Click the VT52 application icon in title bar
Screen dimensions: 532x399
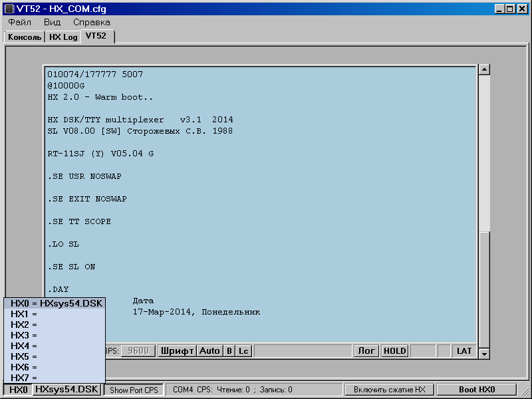click(8, 9)
